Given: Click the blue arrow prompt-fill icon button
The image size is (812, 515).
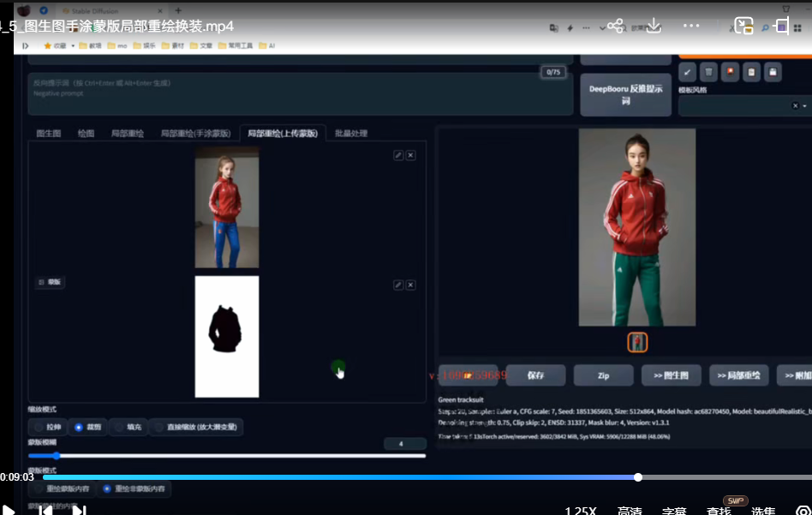Looking at the screenshot, I should coord(687,73).
